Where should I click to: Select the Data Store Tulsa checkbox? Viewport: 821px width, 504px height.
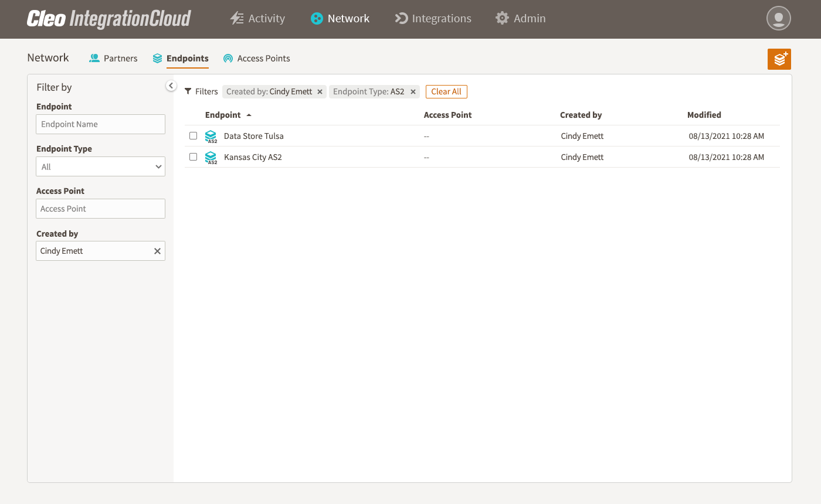tap(193, 136)
